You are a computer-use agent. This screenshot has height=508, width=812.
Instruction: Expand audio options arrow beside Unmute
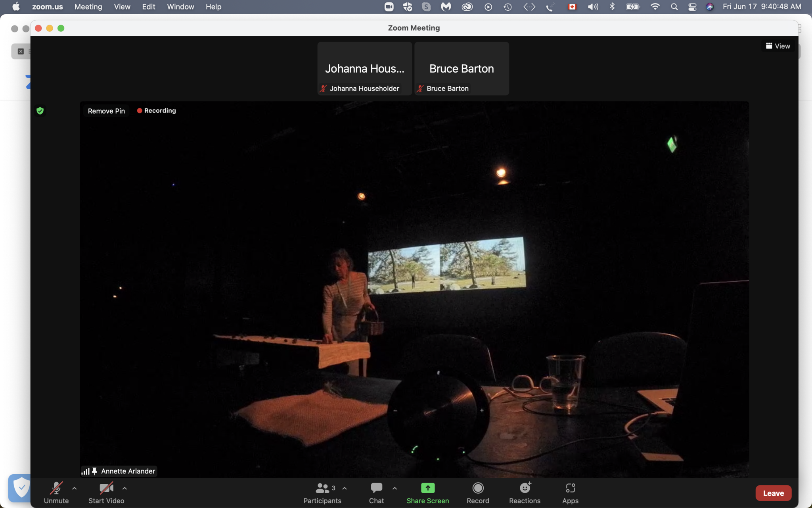(x=75, y=489)
